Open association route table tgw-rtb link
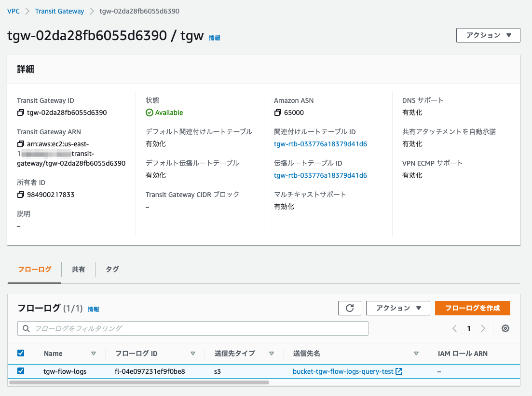The width and height of the screenshot is (532, 396). pyautogui.click(x=320, y=144)
